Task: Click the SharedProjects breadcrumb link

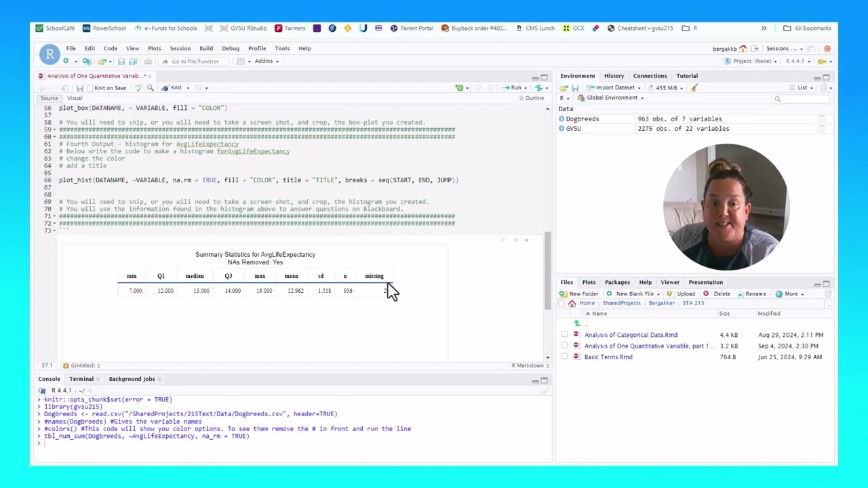Action: pyautogui.click(x=621, y=303)
